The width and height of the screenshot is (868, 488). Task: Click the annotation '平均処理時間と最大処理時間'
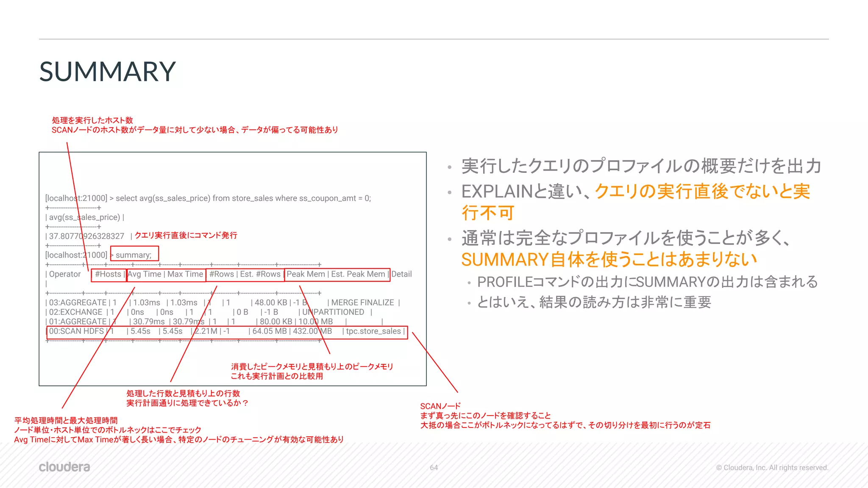click(x=66, y=420)
